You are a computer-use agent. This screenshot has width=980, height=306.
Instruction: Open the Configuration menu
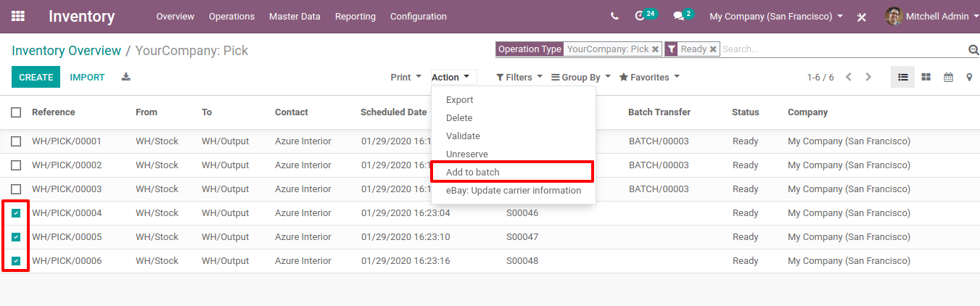(419, 16)
